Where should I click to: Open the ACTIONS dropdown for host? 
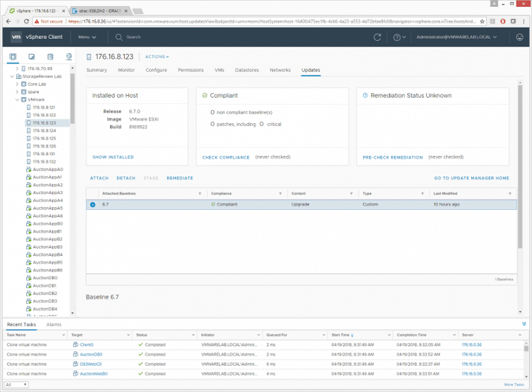point(157,57)
